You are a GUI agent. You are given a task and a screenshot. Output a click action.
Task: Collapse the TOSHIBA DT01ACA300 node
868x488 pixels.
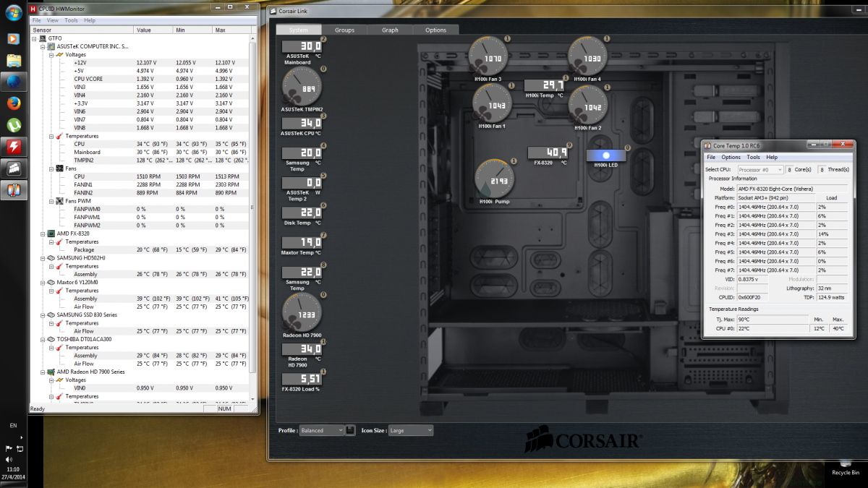pyautogui.click(x=43, y=339)
